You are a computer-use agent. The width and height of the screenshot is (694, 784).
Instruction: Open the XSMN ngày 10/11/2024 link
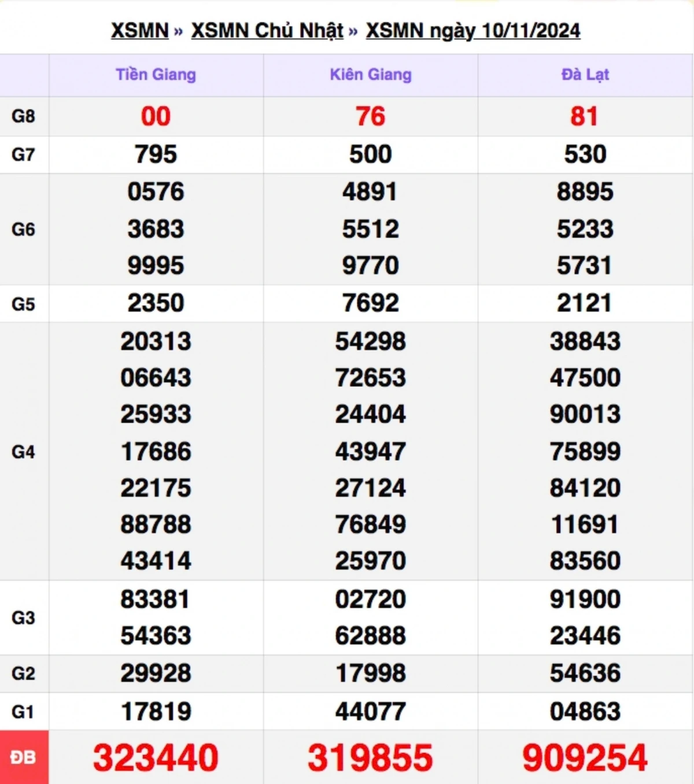coord(473,31)
